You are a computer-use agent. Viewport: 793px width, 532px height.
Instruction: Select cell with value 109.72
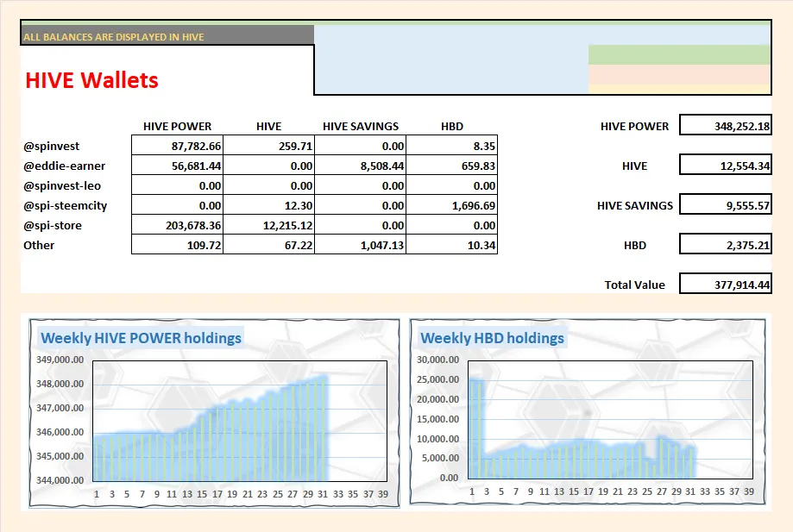pos(178,245)
